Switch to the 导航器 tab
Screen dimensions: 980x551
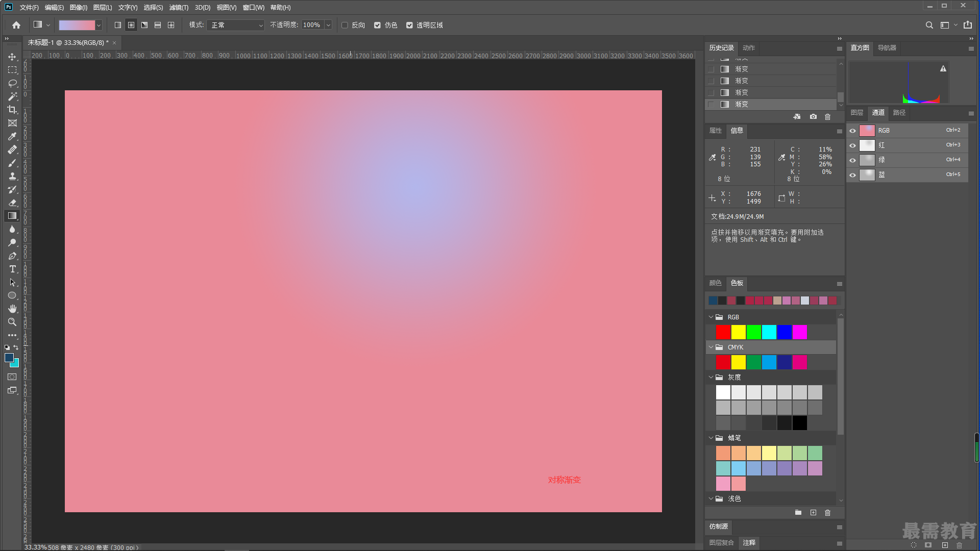(887, 48)
